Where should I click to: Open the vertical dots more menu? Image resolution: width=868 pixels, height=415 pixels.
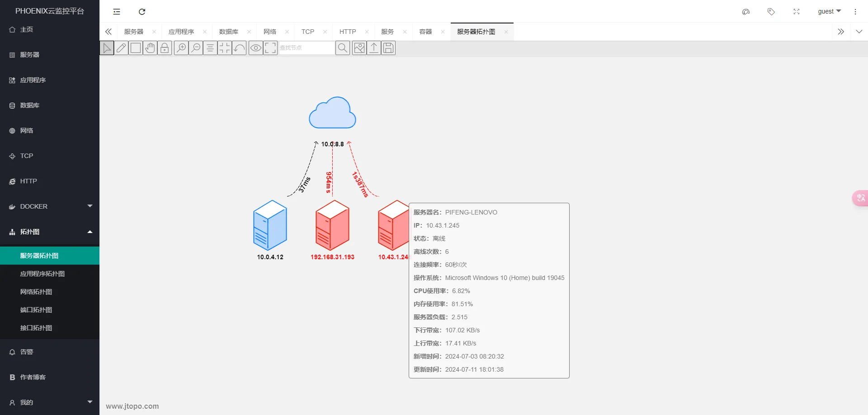[x=855, y=12]
